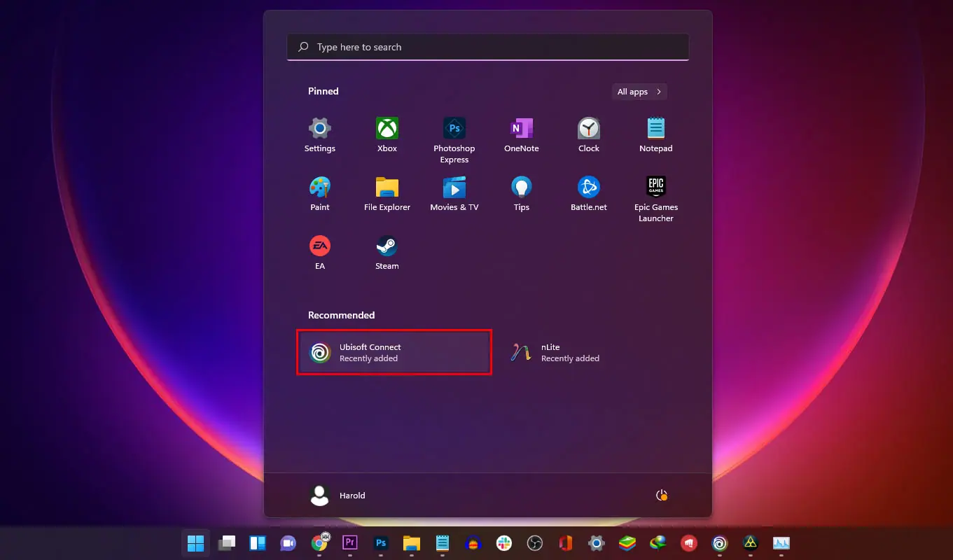This screenshot has height=560, width=953.
Task: Show All apps list
Action: pyautogui.click(x=639, y=92)
